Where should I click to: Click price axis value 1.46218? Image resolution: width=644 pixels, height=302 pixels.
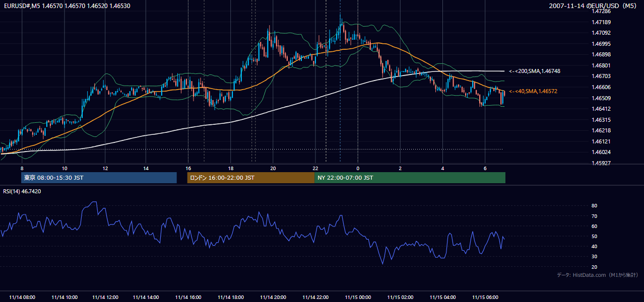coord(601,130)
